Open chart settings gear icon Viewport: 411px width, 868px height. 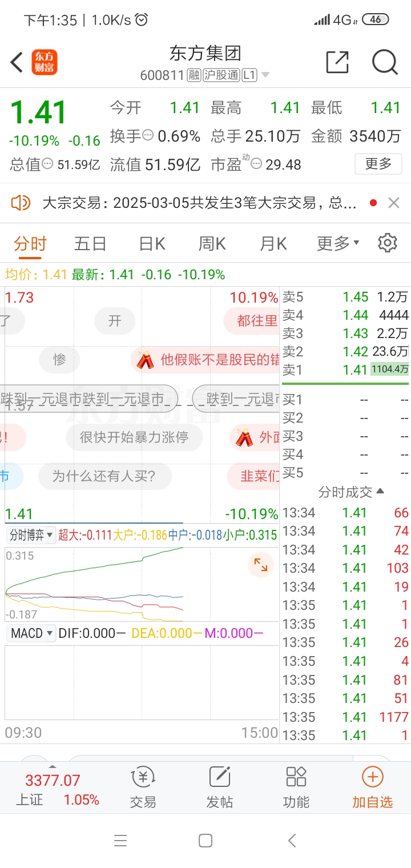coord(388,243)
